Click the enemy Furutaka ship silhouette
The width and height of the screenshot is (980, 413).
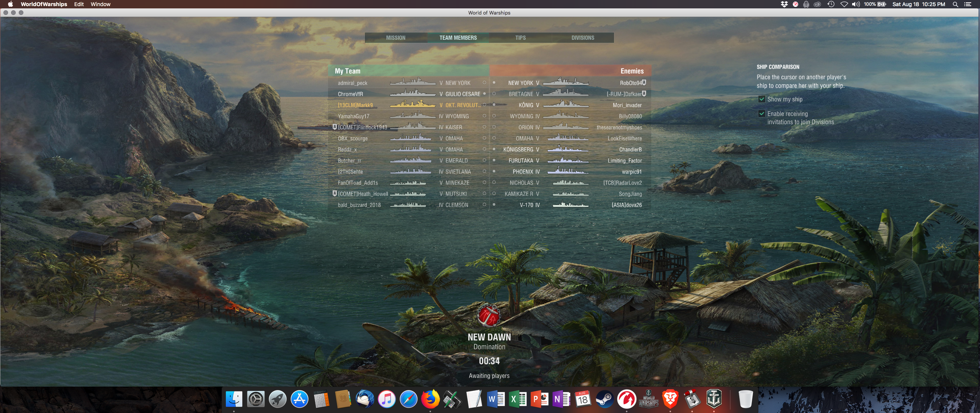[568, 159]
